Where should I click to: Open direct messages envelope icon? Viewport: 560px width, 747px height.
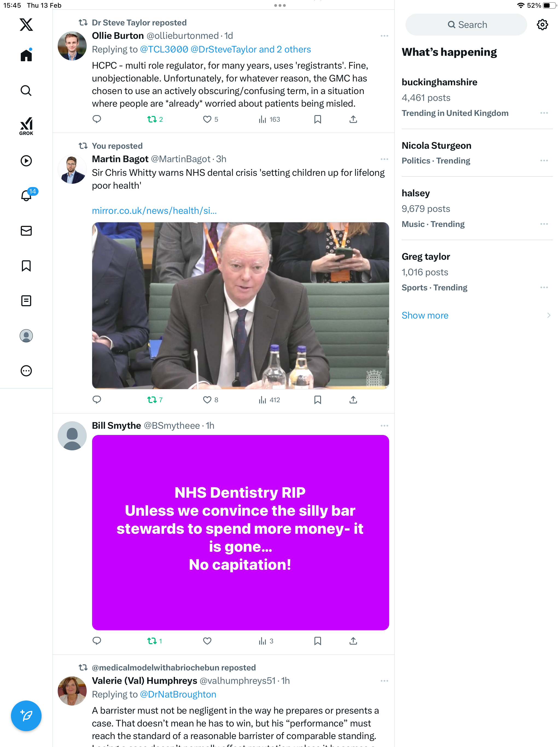pos(26,231)
